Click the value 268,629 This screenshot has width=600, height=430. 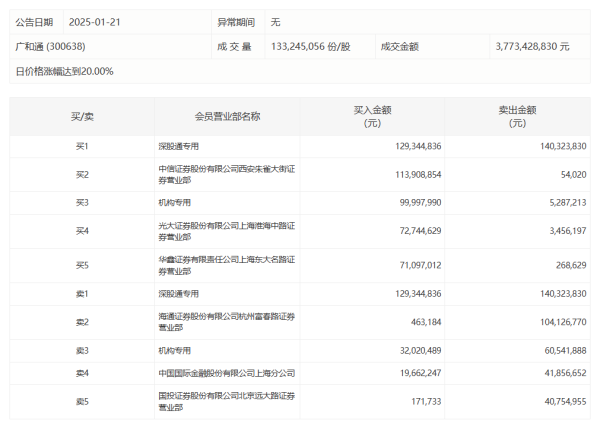click(x=571, y=265)
